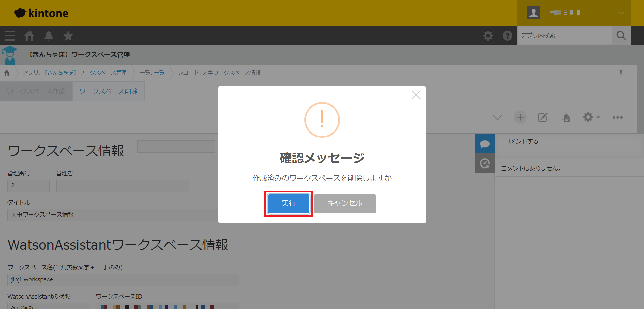Viewport: 644px width, 309px height.
Task: Click the 実行 button in confirmation dialog
Action: (x=288, y=204)
